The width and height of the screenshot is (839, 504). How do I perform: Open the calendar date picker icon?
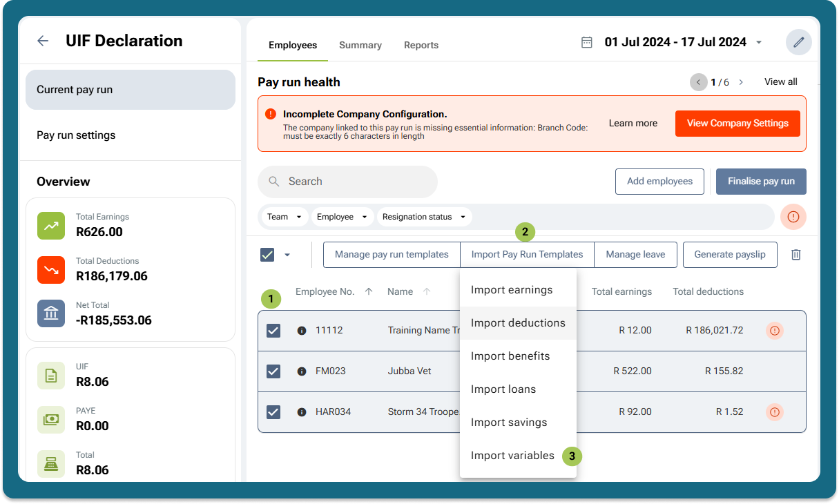[x=586, y=42]
